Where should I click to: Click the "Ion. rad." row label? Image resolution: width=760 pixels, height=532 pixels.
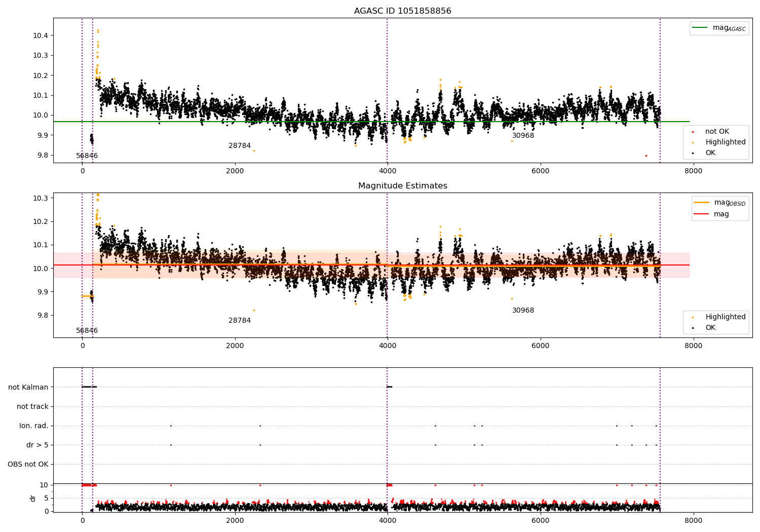pyautogui.click(x=34, y=426)
